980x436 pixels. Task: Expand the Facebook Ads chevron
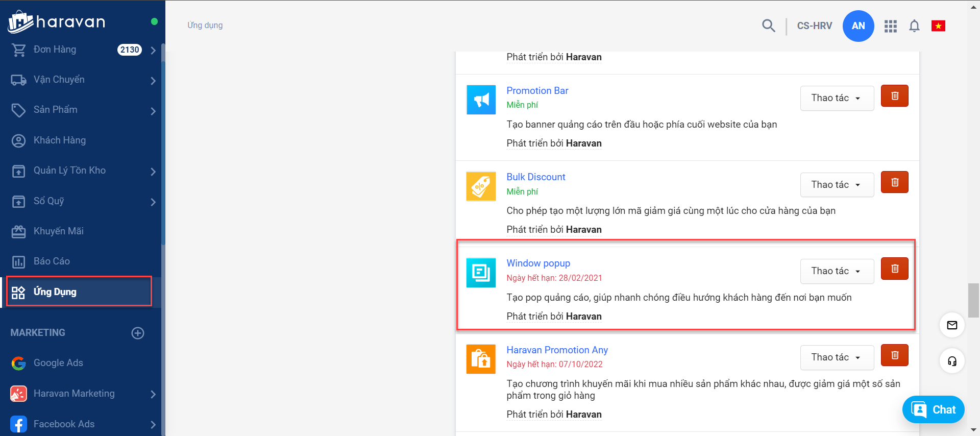[x=153, y=425]
